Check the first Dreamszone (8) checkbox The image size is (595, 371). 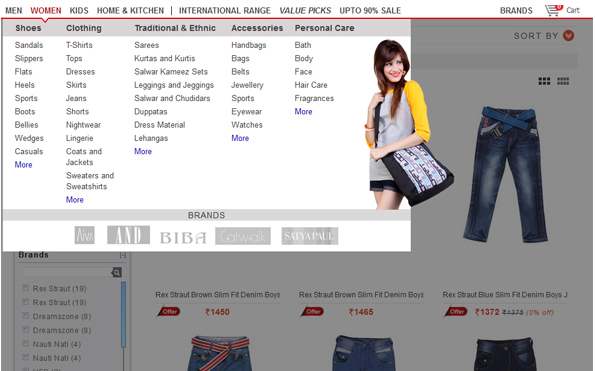pos(25,316)
